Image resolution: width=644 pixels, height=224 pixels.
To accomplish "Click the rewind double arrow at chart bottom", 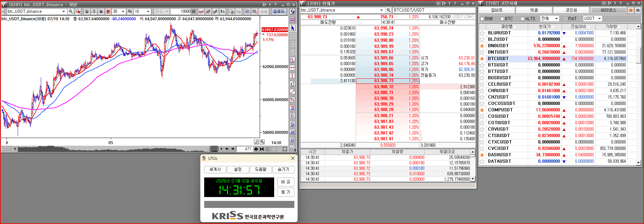I will (227, 149).
